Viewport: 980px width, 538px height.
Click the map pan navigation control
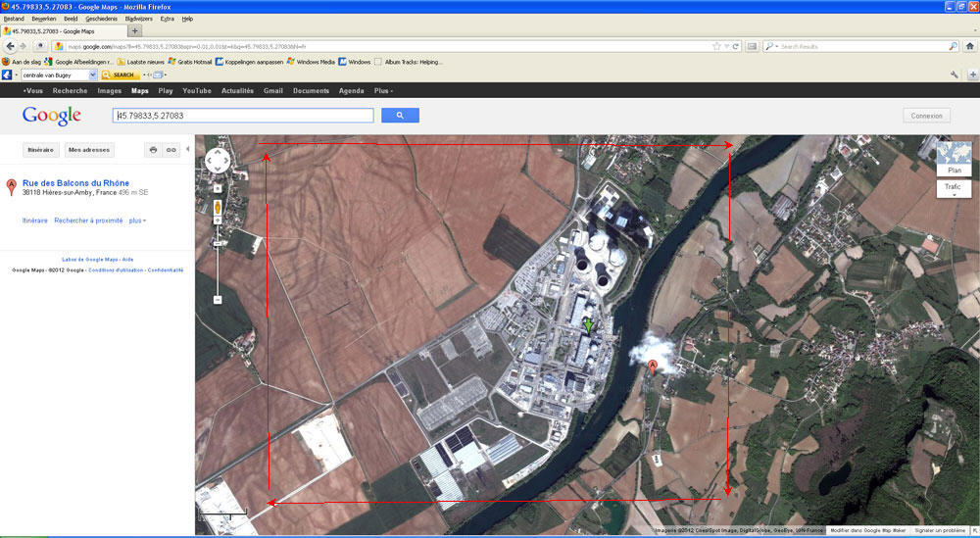[x=218, y=161]
